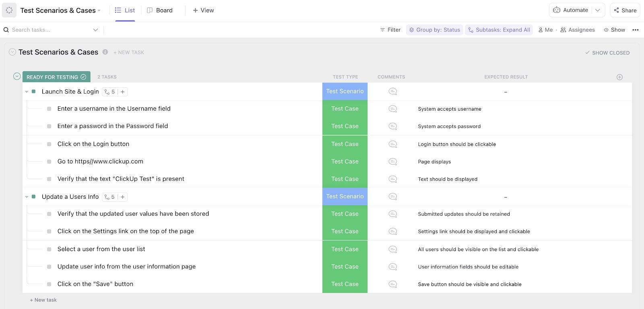Switch to the Board view tab
The image size is (644, 309).
point(160,10)
